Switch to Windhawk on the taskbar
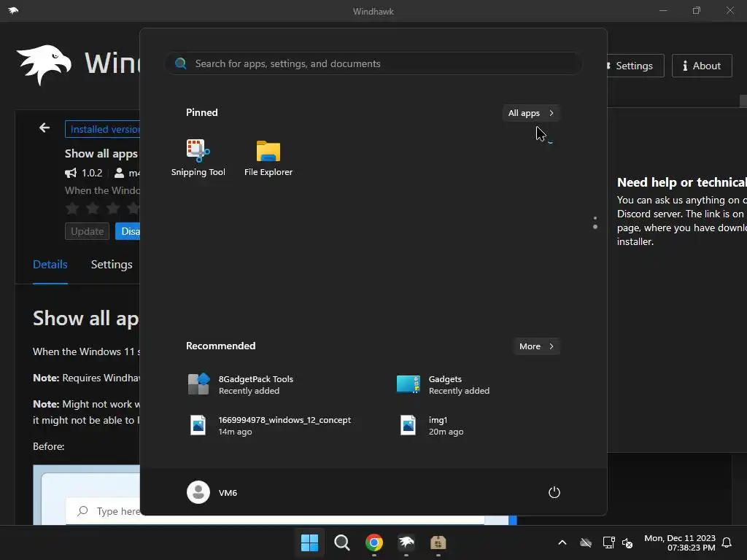 point(406,542)
